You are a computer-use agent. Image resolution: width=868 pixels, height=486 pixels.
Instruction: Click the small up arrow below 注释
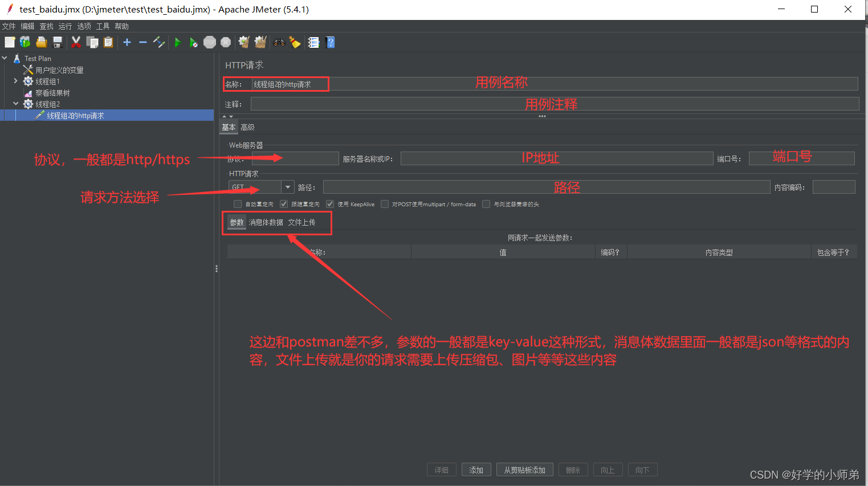coord(225,116)
